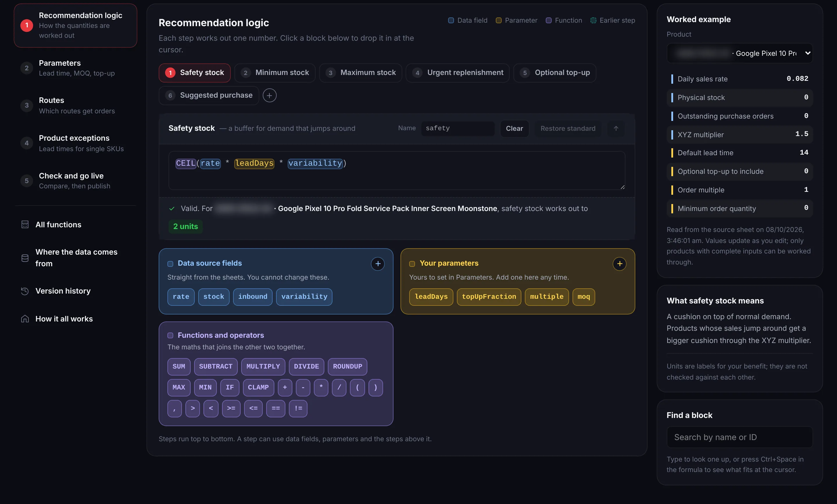Insert the slash divide operator
Image resolution: width=837 pixels, height=504 pixels.
339,387
